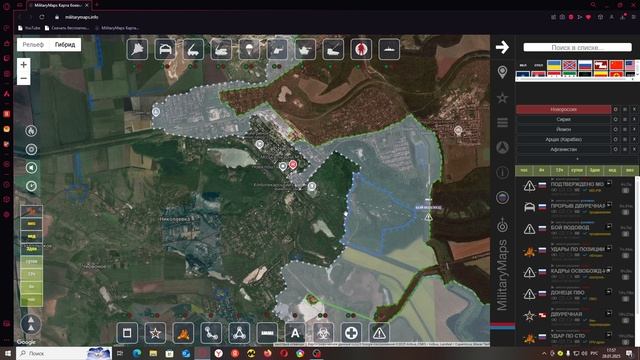Choose the letter A text label tool
Screen dimensions: 640x360
[x=295, y=333]
